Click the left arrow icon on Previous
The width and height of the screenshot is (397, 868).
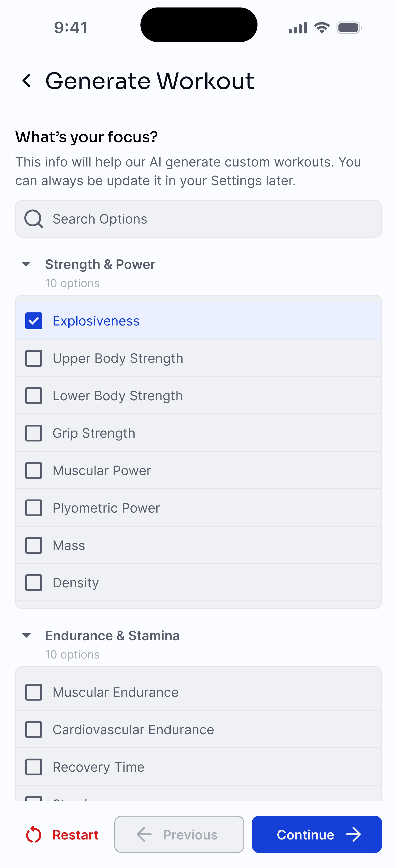point(144,835)
